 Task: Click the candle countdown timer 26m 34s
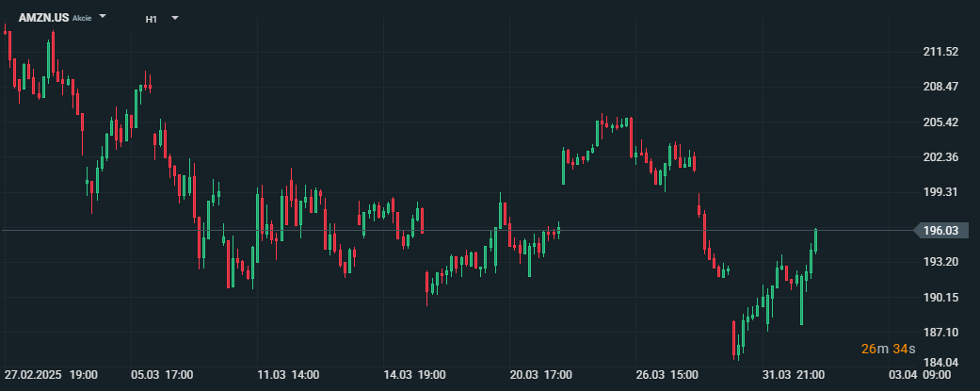pyautogui.click(x=888, y=349)
